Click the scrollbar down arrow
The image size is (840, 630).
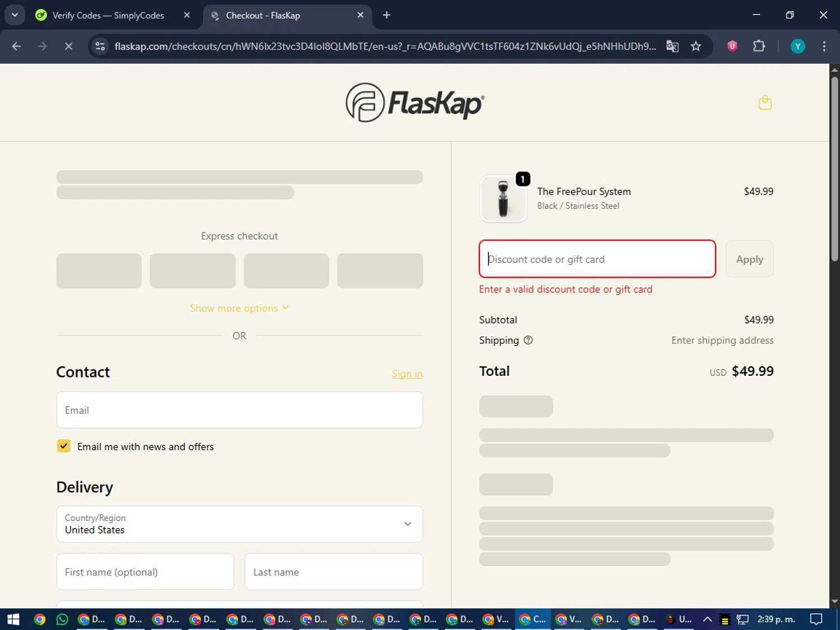[x=834, y=601]
